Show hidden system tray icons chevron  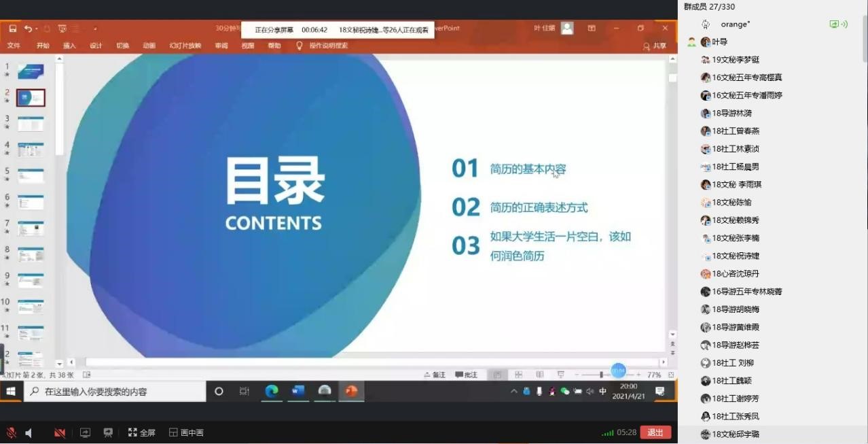514,391
